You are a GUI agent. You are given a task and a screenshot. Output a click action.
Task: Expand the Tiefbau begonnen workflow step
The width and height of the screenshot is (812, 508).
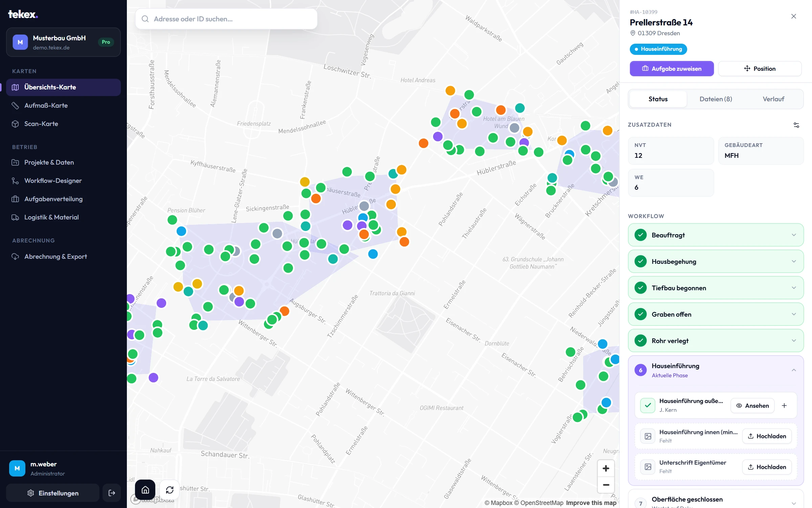pos(716,288)
